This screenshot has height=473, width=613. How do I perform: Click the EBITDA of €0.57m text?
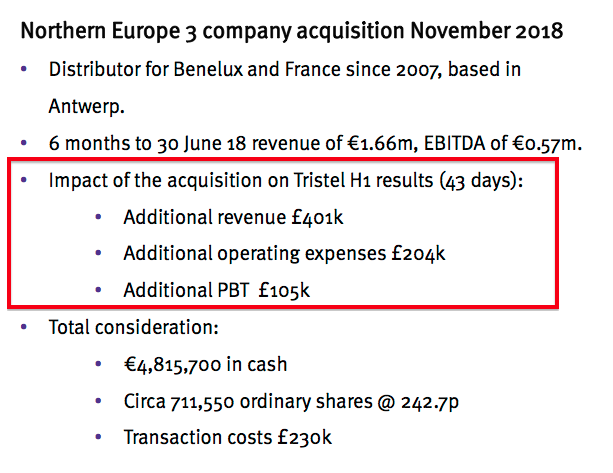click(x=503, y=143)
